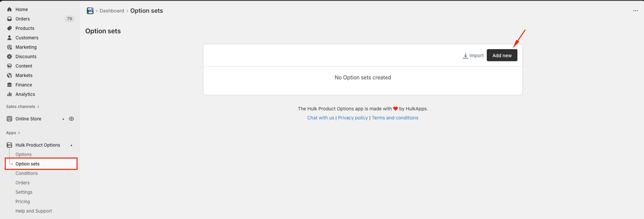644x219 pixels.
Task: Click the Import option sets button
Action: [x=473, y=56]
